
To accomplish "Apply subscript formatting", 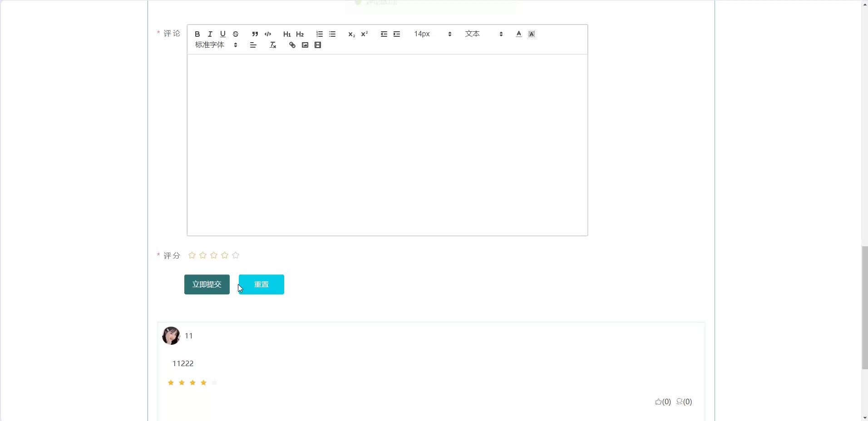I will 351,34.
